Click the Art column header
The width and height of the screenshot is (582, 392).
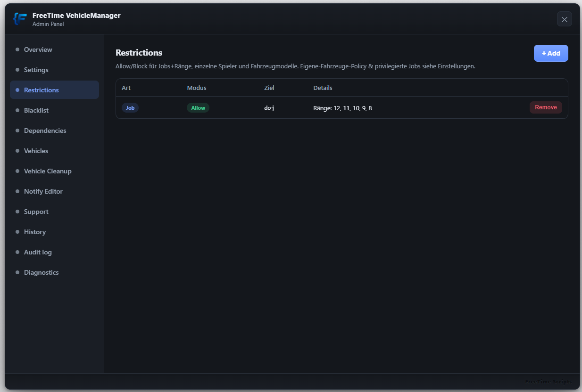click(x=126, y=88)
